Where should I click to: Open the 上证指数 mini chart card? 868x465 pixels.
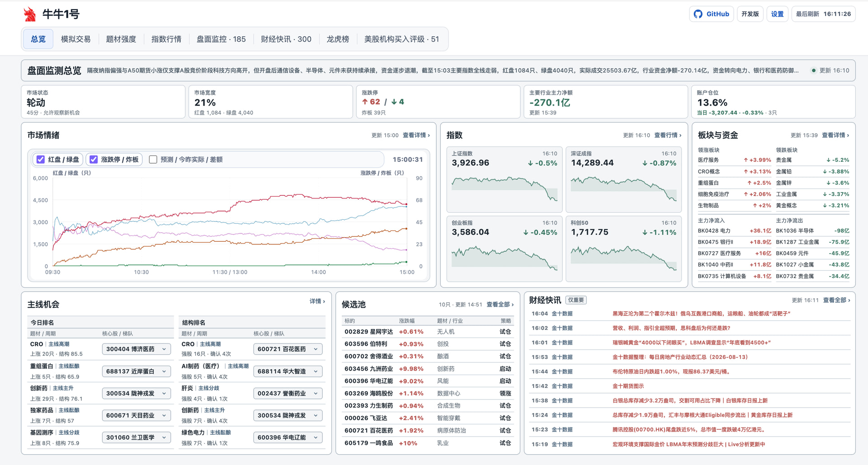(504, 179)
